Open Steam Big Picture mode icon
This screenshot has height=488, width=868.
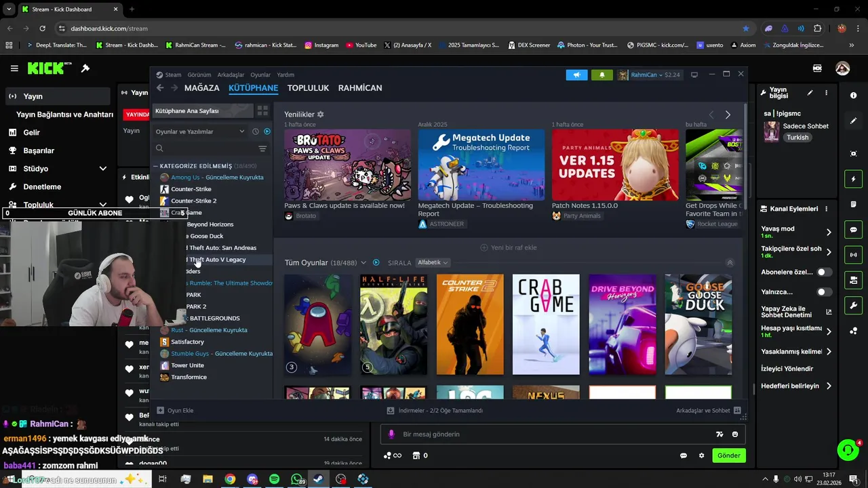pyautogui.click(x=694, y=75)
